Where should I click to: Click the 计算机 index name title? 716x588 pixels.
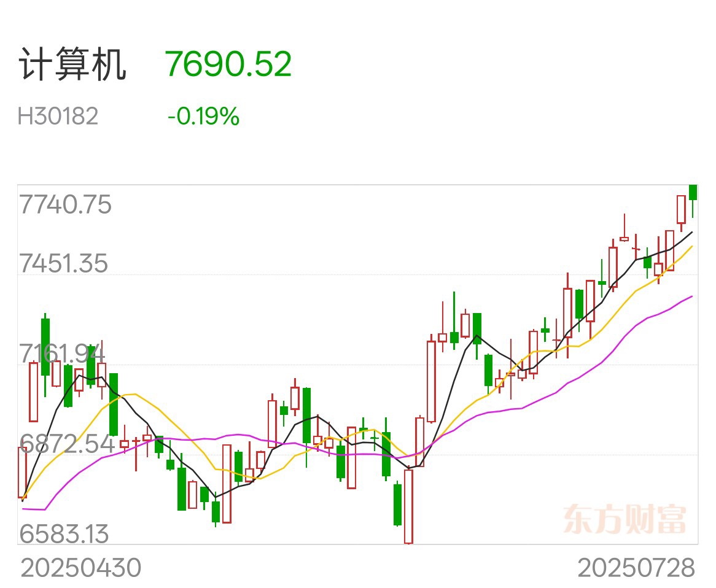click(x=72, y=64)
